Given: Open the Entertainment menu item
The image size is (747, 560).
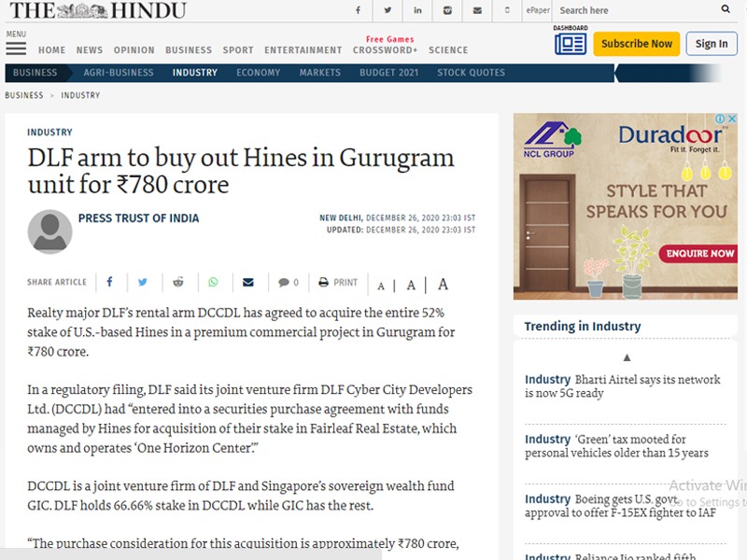Looking at the screenshot, I should click(303, 50).
